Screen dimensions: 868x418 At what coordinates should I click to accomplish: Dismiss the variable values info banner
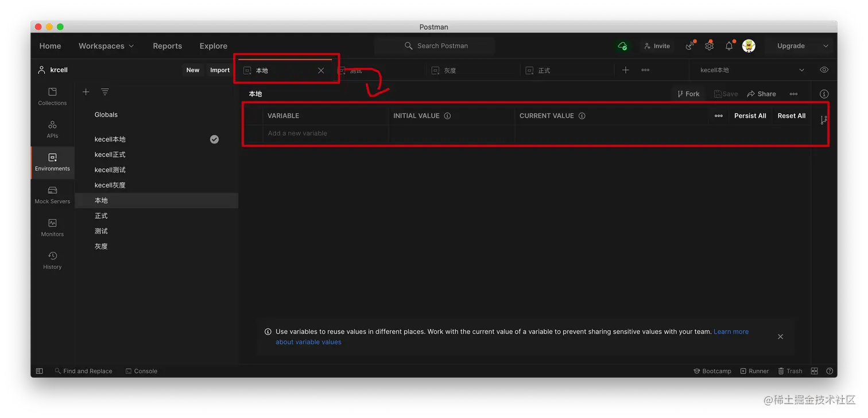click(780, 337)
